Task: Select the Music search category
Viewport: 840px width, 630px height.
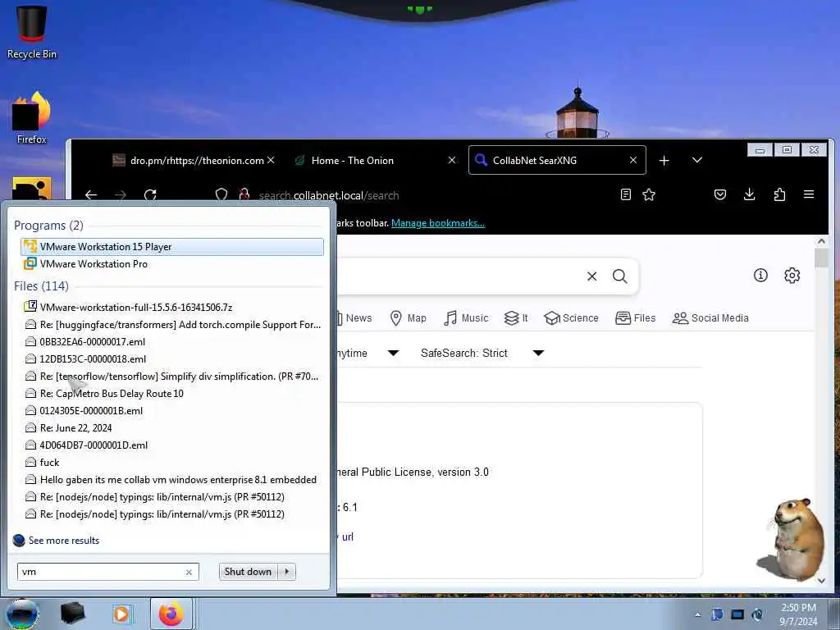Action: tap(466, 317)
